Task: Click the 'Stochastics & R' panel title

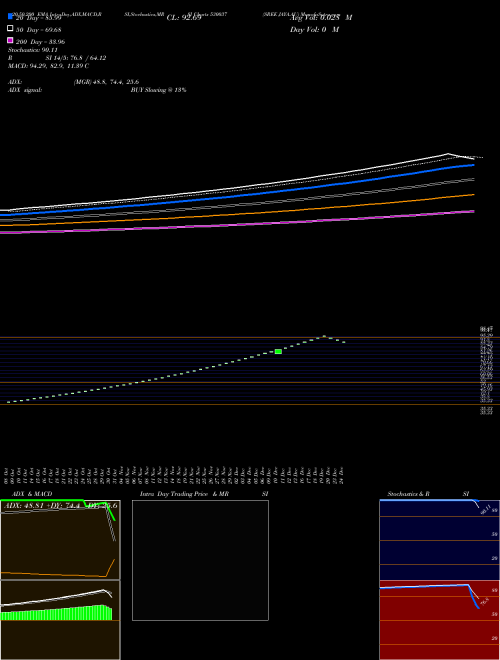Action: (x=408, y=494)
